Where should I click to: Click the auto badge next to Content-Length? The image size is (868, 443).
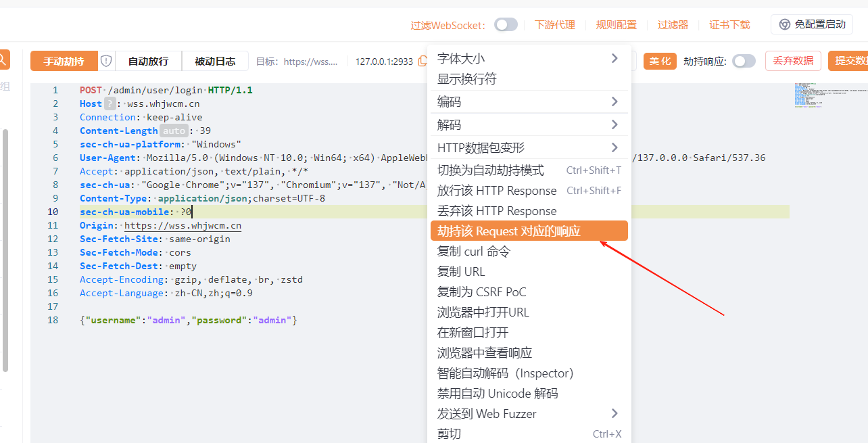[174, 131]
